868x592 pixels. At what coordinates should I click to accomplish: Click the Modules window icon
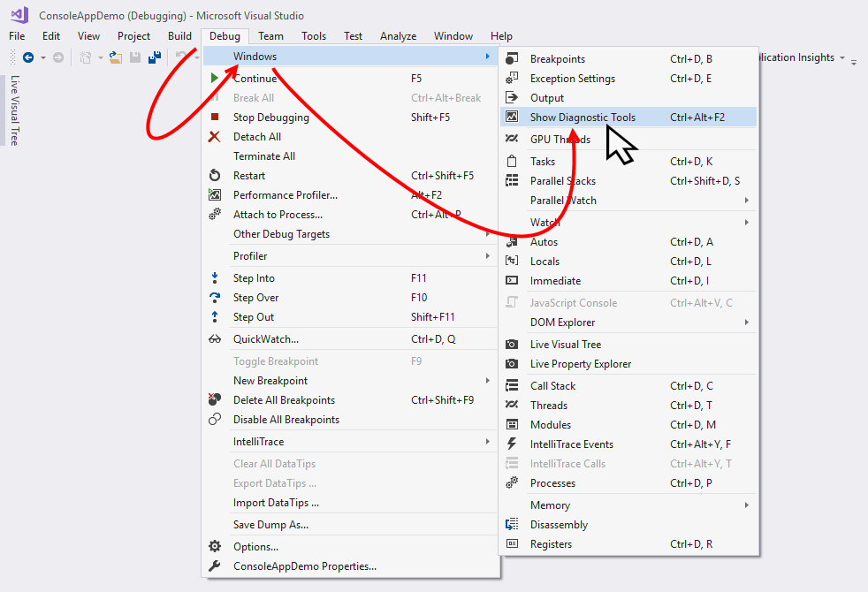click(x=512, y=424)
